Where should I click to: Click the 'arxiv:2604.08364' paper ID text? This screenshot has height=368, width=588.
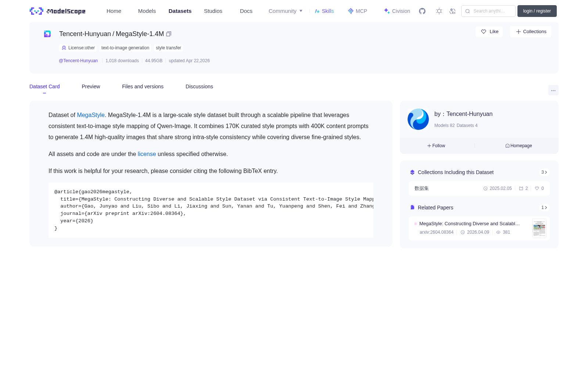pos(437,232)
